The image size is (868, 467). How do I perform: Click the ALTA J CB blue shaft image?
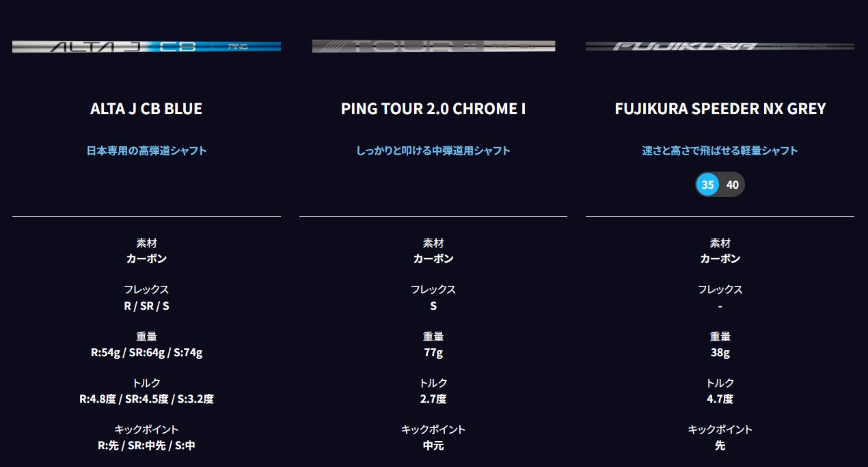(146, 46)
